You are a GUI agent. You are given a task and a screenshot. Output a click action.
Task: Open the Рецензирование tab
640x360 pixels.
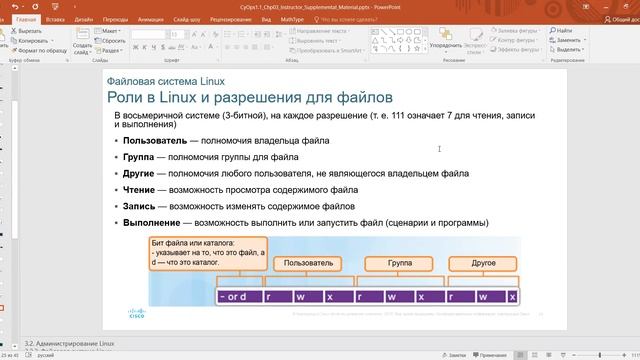point(231,19)
